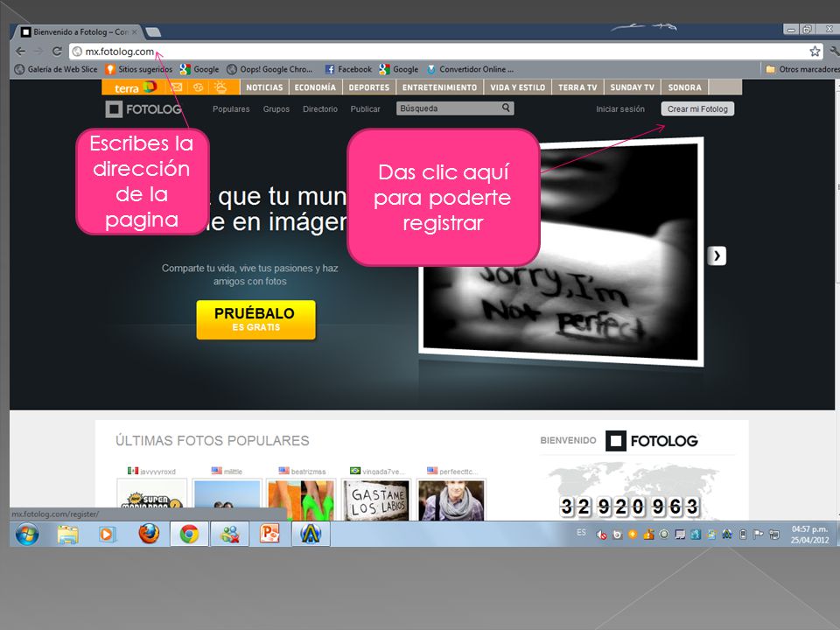Reload the Fotolog page

58,52
